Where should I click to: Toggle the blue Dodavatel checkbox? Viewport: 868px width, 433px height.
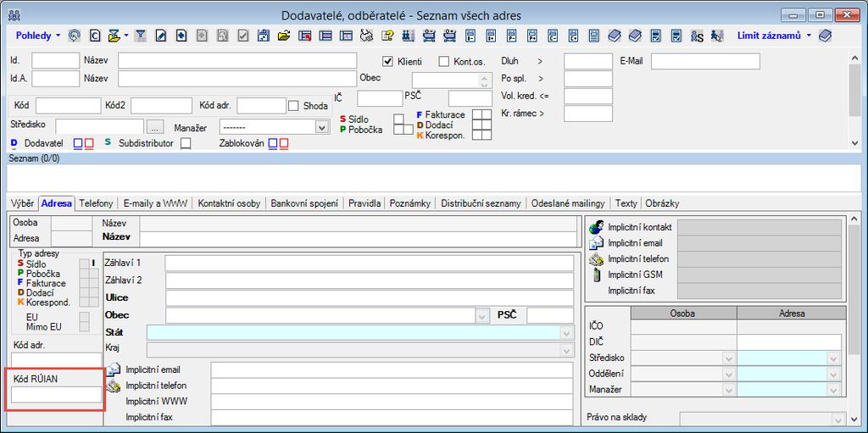(x=78, y=143)
